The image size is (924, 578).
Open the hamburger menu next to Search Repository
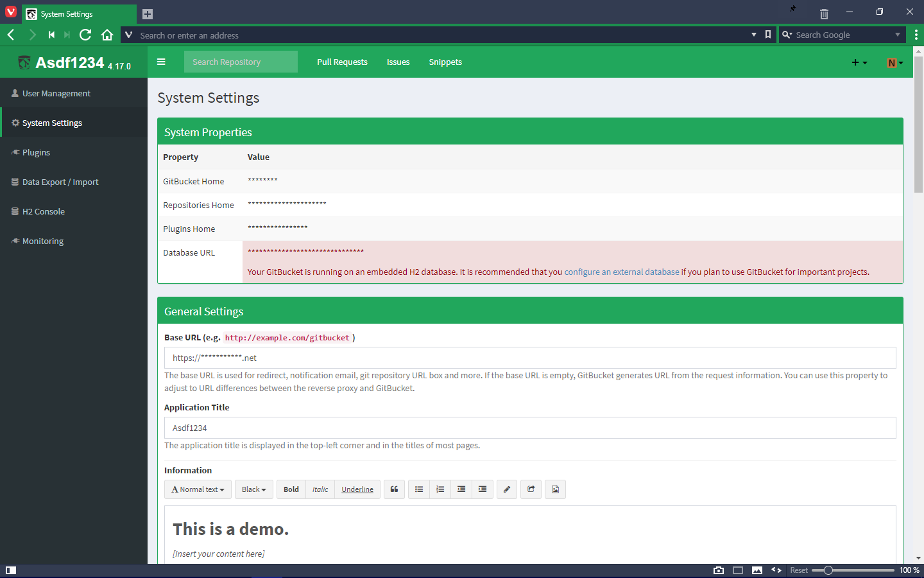tap(161, 62)
